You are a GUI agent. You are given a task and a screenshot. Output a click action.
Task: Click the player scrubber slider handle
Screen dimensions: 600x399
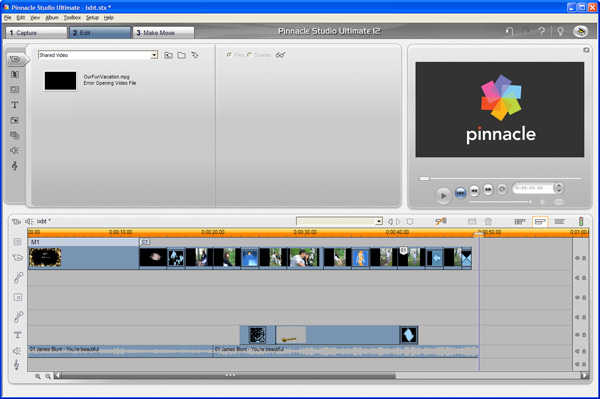424,178
